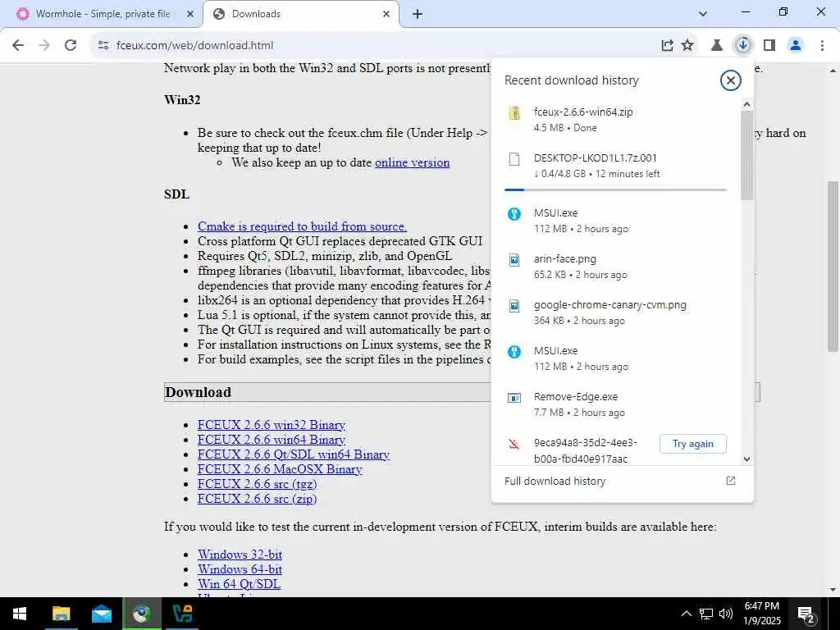
Task: Open the side panel icon
Action: click(x=769, y=46)
